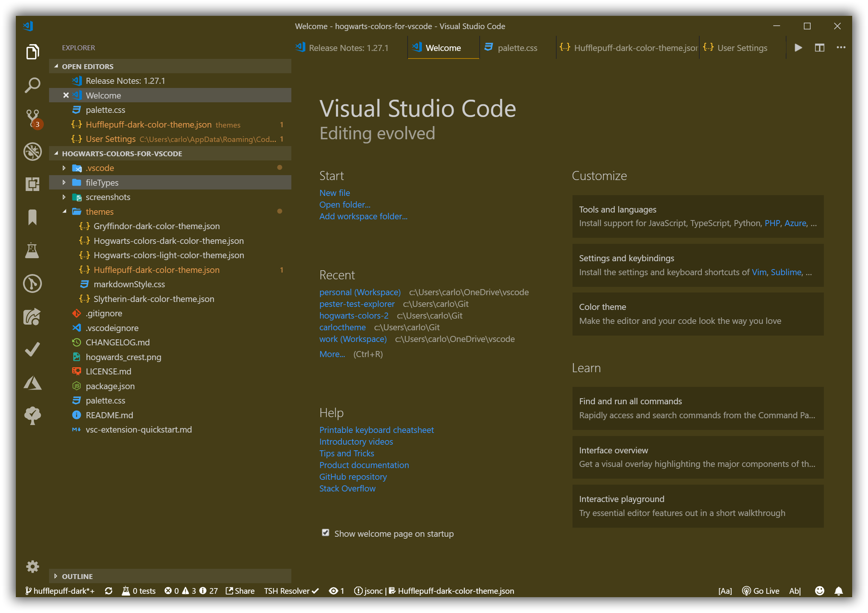The height and width of the screenshot is (613, 868).
Task: Collapse the themes folder
Action: click(99, 212)
